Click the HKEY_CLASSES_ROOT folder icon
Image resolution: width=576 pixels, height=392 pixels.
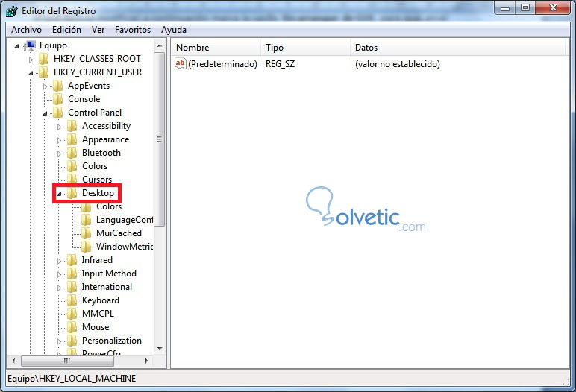44,59
